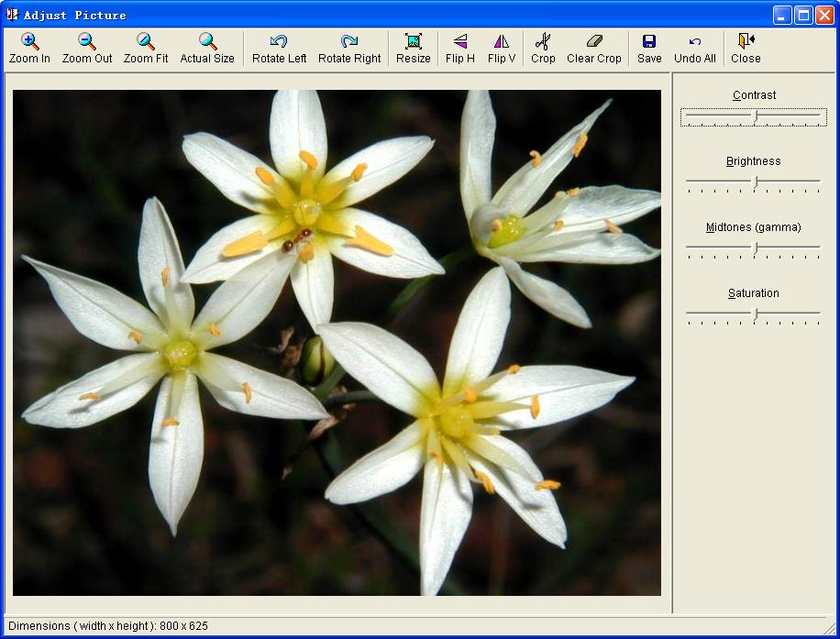This screenshot has height=639, width=840.
Task: Click the Contrast slider handle
Action: tap(755, 116)
